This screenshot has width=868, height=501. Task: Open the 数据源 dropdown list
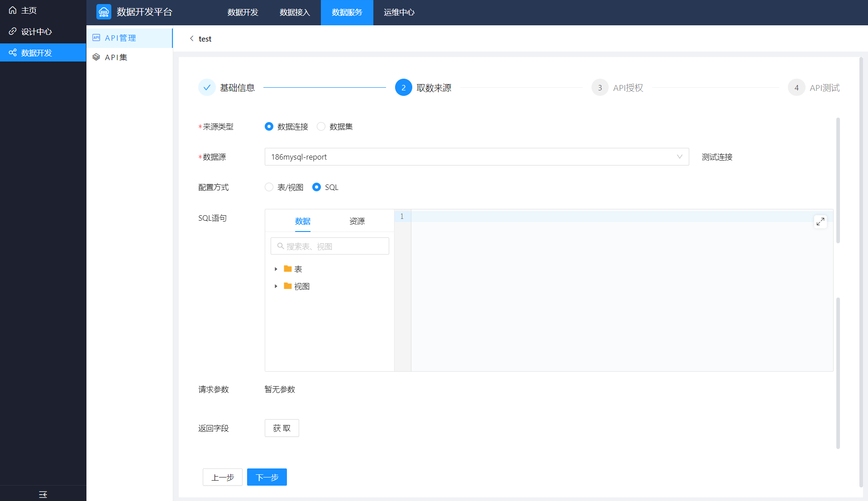coord(476,157)
